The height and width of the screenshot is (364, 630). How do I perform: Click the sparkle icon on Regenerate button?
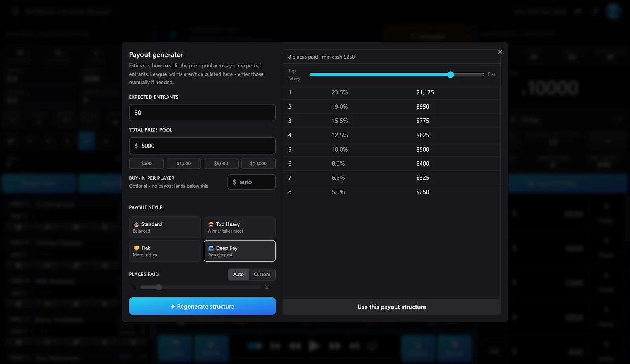click(173, 306)
